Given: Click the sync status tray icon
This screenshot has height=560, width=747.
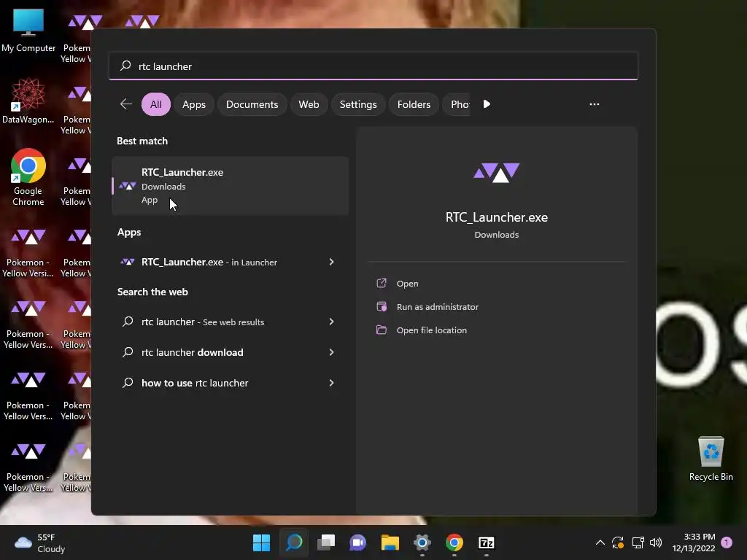Looking at the screenshot, I should (x=618, y=542).
